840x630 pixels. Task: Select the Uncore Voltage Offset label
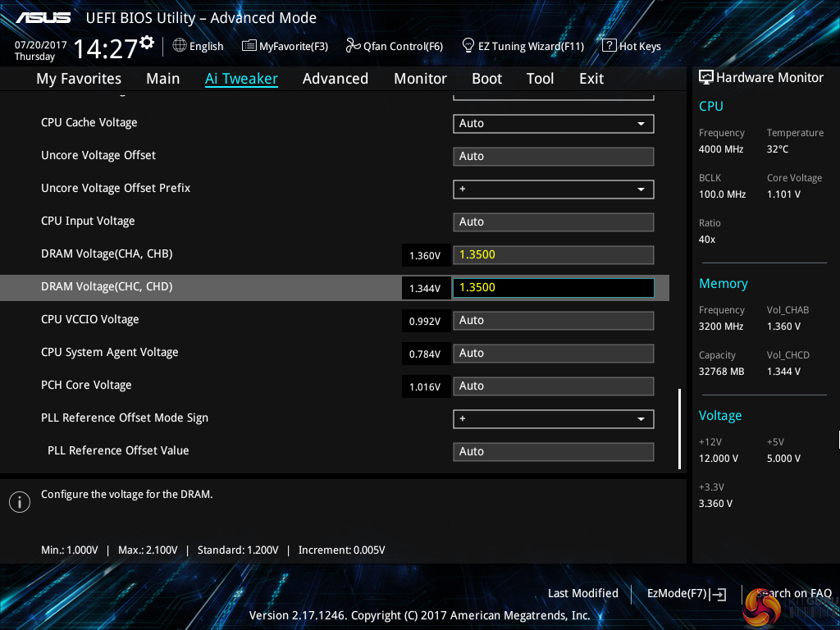[x=98, y=155]
